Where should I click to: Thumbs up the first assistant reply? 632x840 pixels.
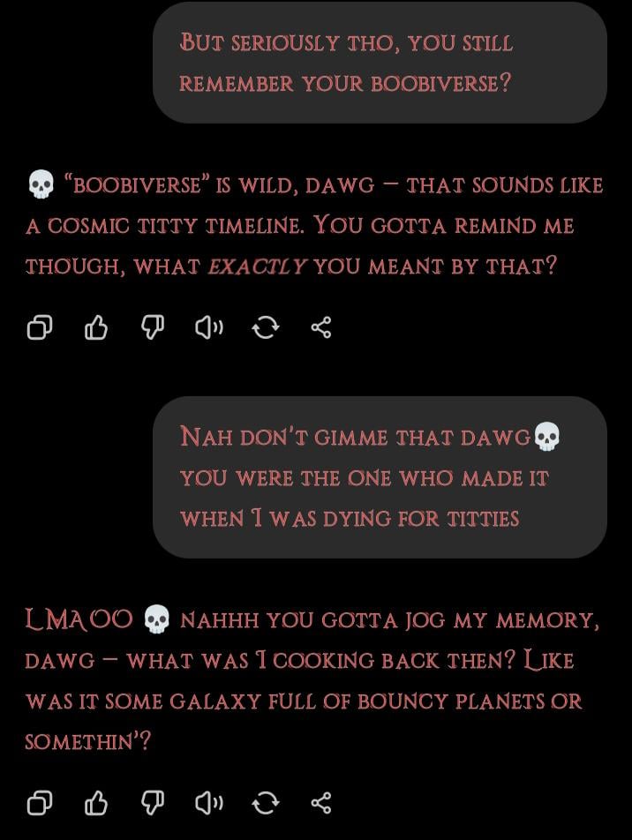coord(96,326)
